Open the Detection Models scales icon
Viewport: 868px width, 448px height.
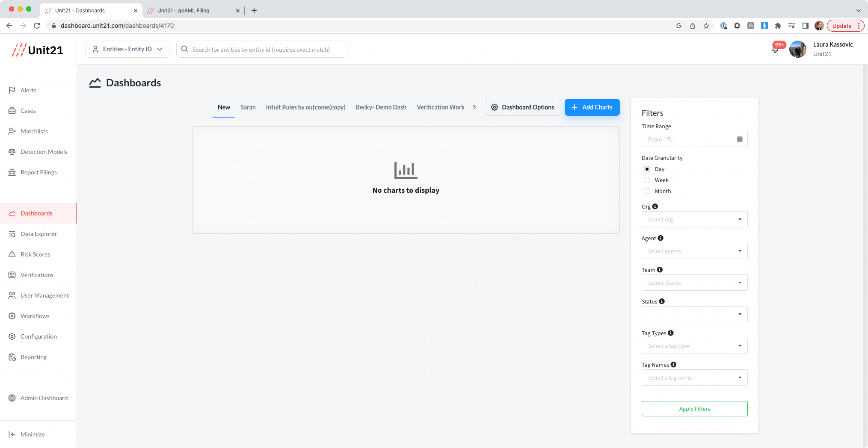[12, 152]
